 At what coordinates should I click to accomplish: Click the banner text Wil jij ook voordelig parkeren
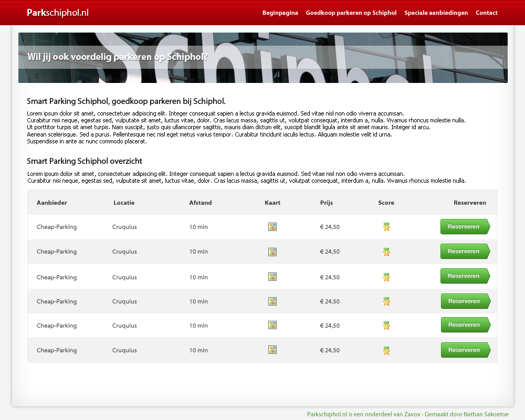click(118, 57)
